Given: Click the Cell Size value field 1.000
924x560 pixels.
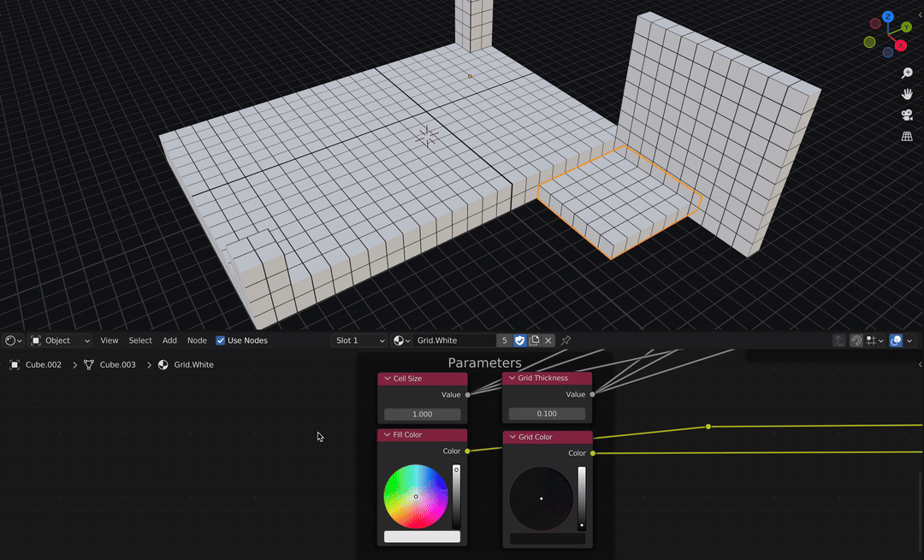Looking at the screenshot, I should 423,414.
